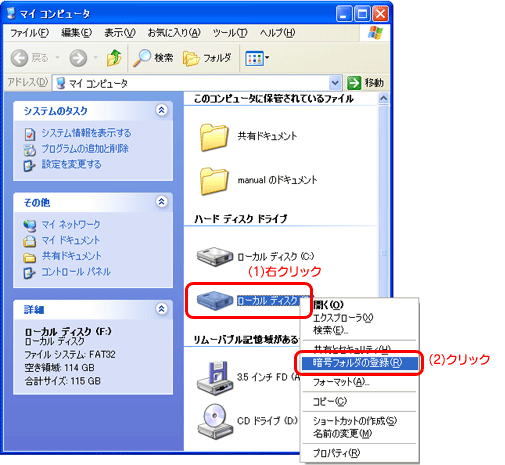Collapse the システムのタスク panel

click(162, 110)
